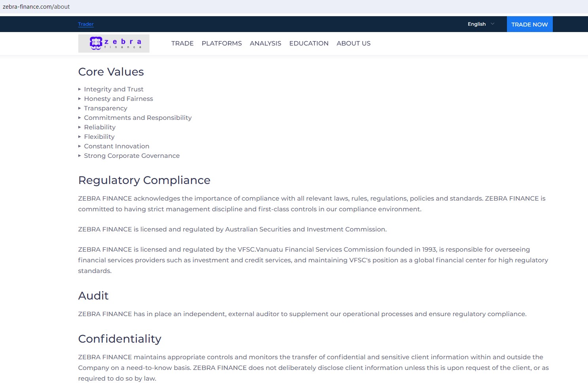Click the TRADE NOW button
Viewport: 588px width, 383px height.
529,24
